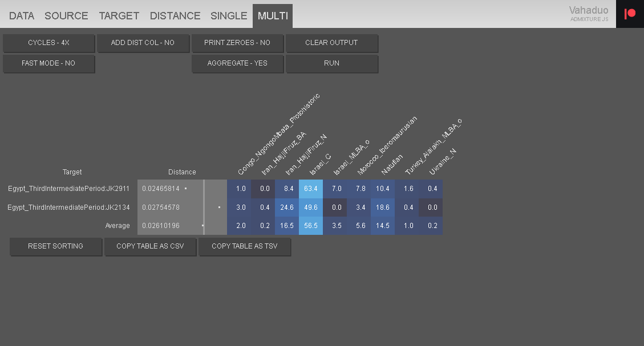Click the 10.4 Natufian cell
This screenshot has height=346, width=644.
coord(383,189)
